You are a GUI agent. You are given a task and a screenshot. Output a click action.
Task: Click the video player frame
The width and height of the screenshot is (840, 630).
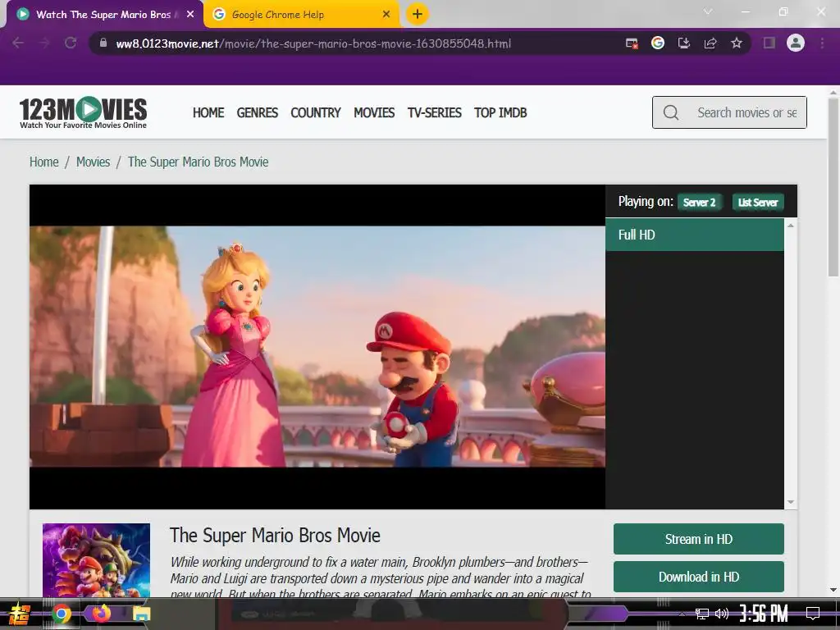click(x=317, y=347)
